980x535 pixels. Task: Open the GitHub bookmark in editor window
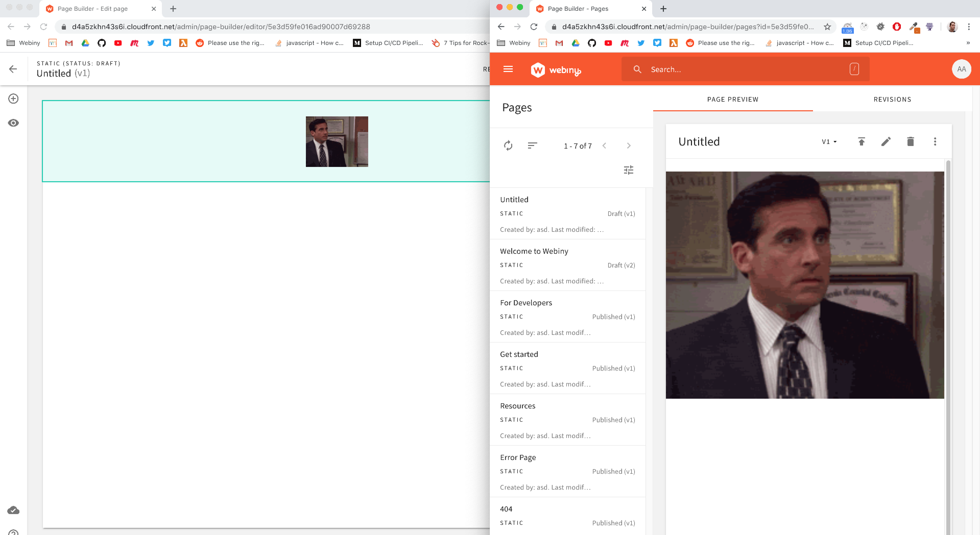point(102,43)
